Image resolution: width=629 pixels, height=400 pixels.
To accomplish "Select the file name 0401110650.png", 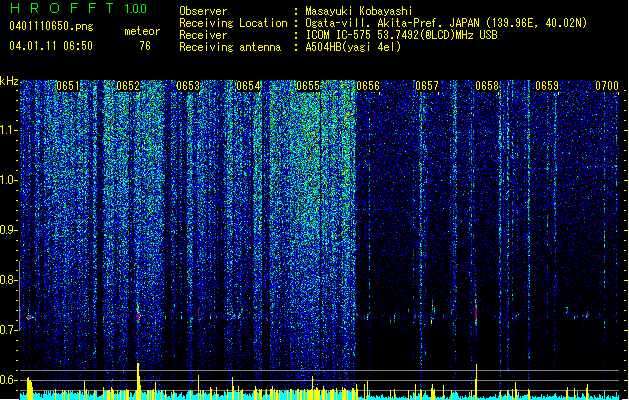I will pos(51,26).
